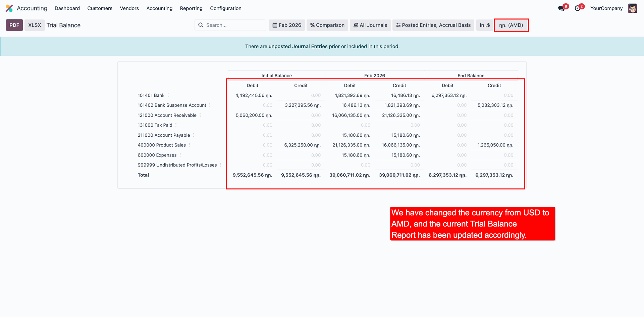The width and height of the screenshot is (644, 317).
Task: Export report with PDF button
Action: click(x=14, y=25)
